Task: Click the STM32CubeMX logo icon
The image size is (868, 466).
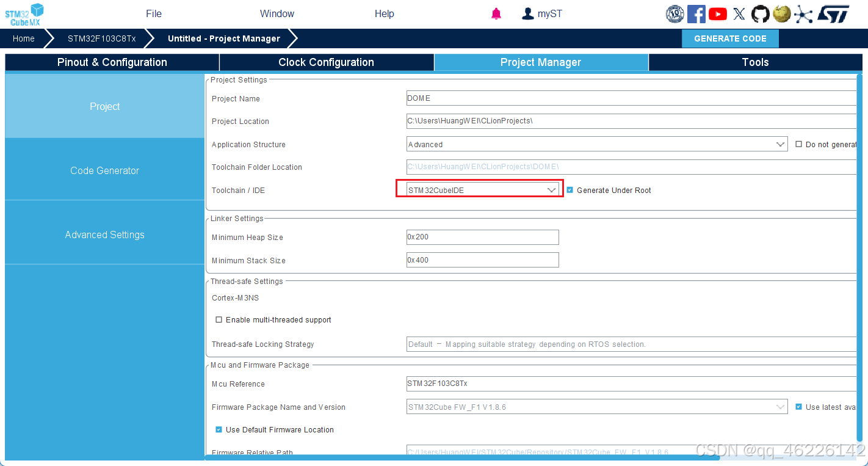Action: click(25, 14)
